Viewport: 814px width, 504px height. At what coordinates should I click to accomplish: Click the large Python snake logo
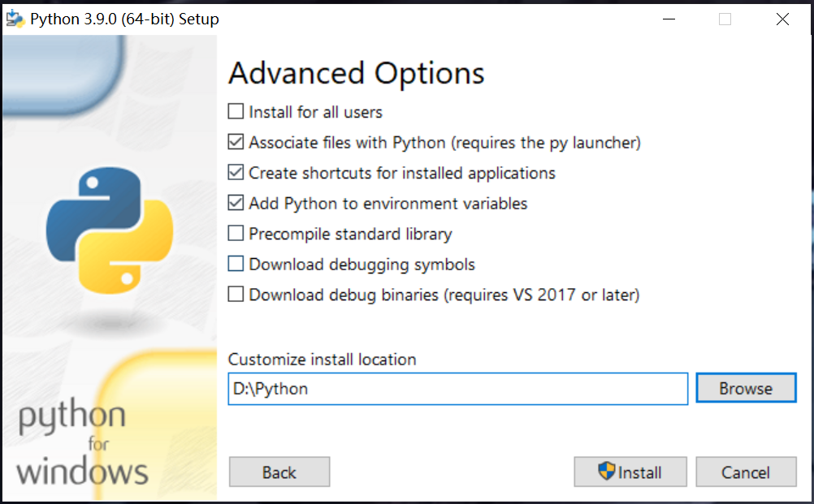tap(110, 230)
